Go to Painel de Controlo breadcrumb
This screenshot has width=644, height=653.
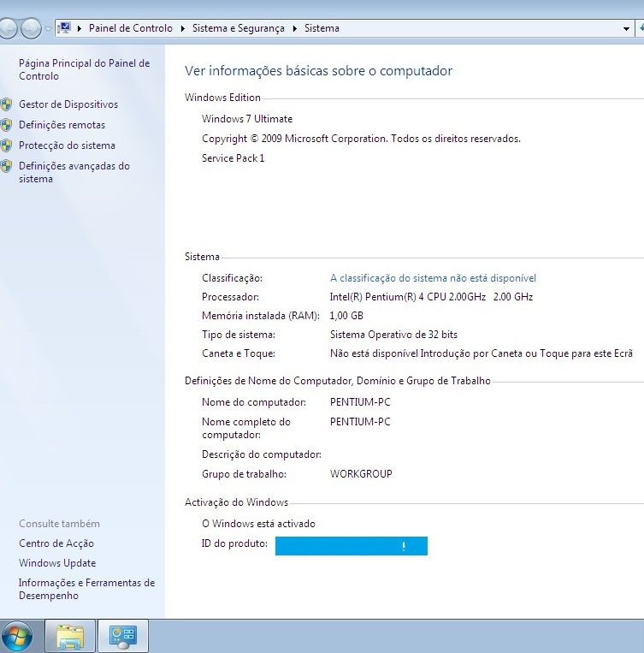click(x=131, y=28)
